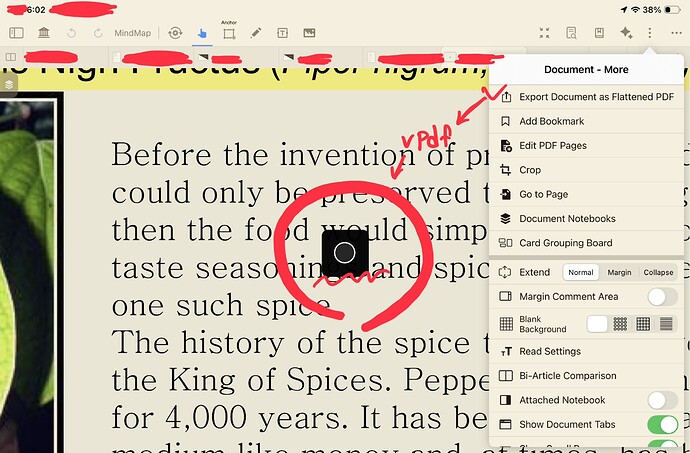Turn off Show Document Tabs
This screenshot has height=453, width=690.
coord(661,425)
